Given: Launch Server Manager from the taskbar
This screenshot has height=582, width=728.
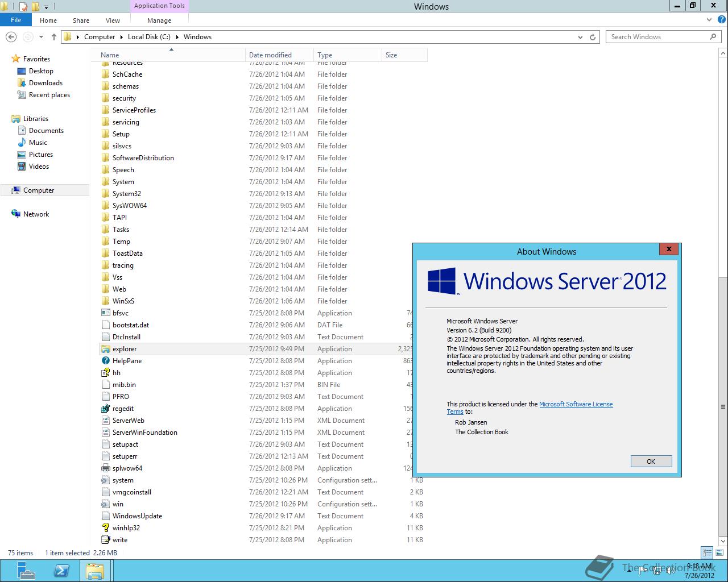Looking at the screenshot, I should [x=26, y=571].
